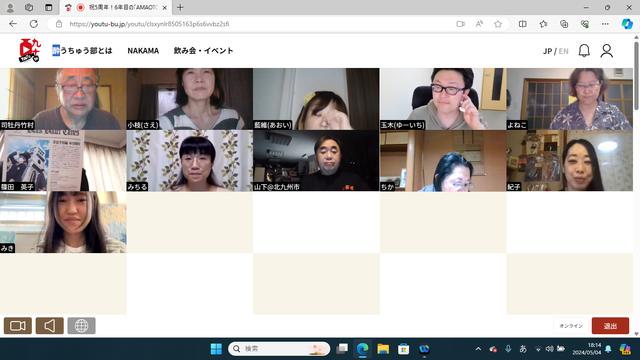
Task: Open Task View on the taskbar
Action: click(x=342, y=349)
